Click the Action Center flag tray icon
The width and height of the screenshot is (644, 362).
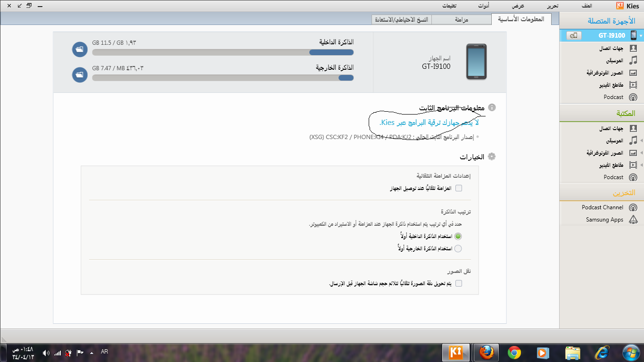[x=80, y=353]
